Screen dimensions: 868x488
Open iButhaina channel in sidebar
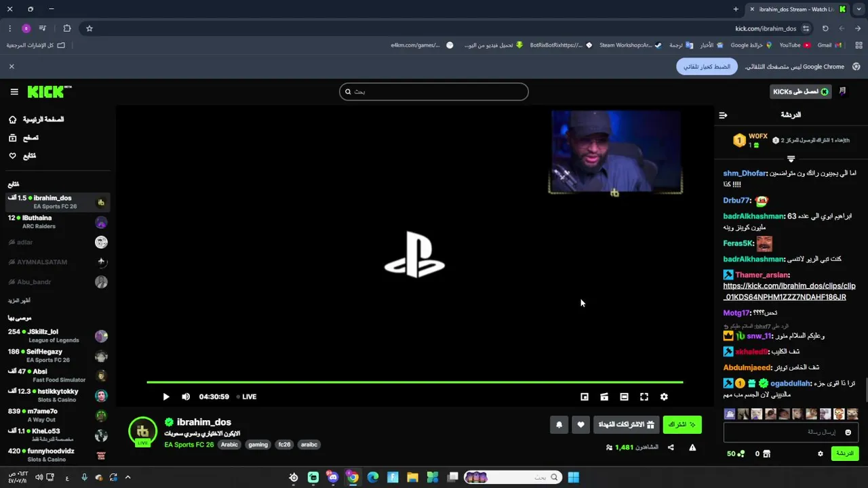58,222
